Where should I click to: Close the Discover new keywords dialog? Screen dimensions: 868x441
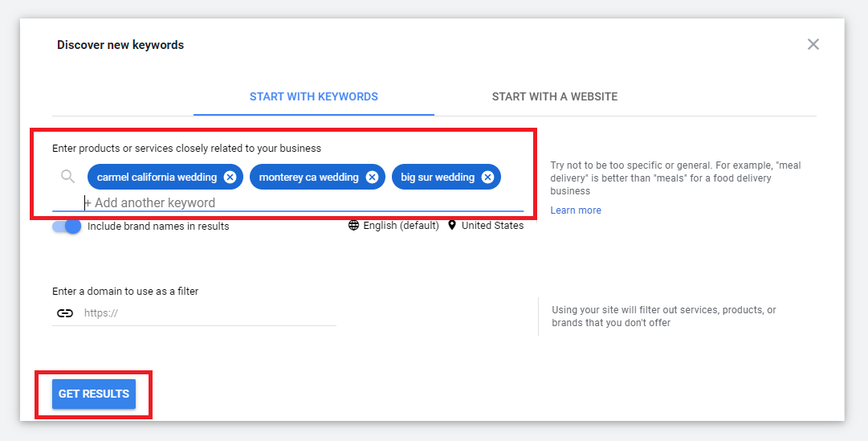pyautogui.click(x=813, y=44)
